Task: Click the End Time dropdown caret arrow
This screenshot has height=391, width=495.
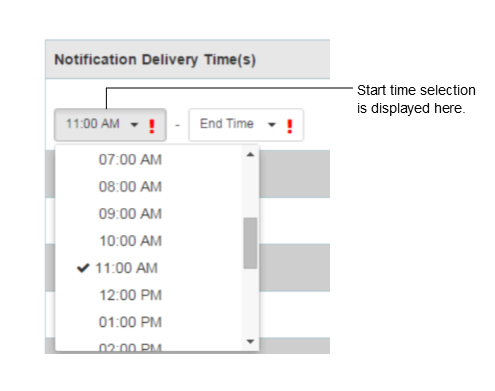Action: tap(272, 125)
